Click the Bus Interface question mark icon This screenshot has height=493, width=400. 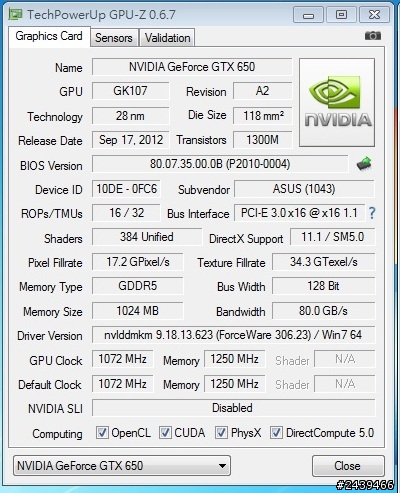[x=372, y=213]
